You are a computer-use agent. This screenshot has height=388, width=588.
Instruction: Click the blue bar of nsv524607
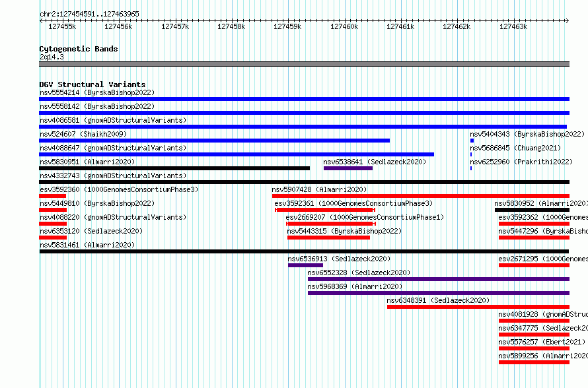pyautogui.click(x=215, y=141)
